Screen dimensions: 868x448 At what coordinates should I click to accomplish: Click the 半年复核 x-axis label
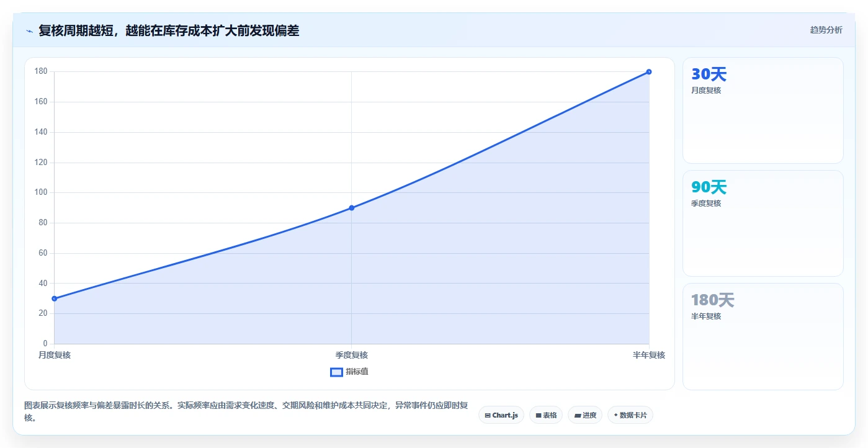(x=649, y=355)
